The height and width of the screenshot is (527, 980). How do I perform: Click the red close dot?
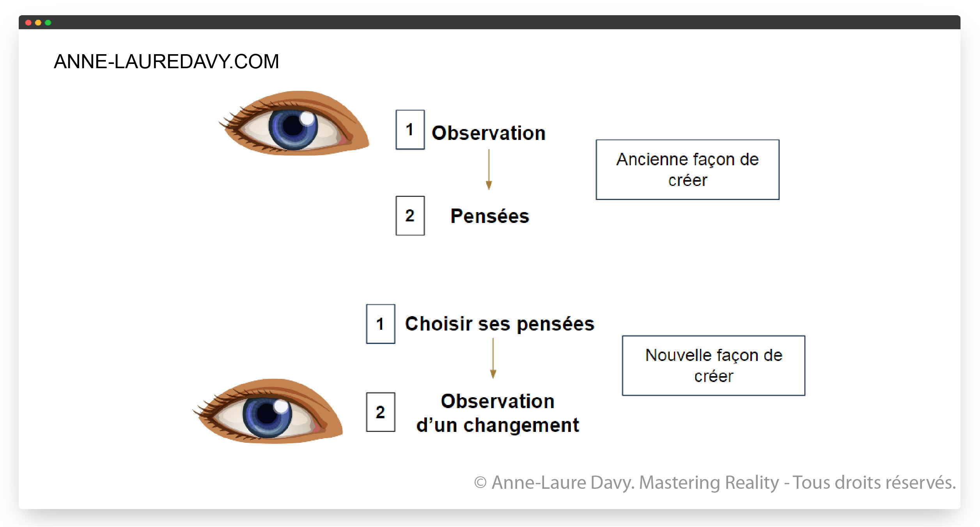[28, 23]
